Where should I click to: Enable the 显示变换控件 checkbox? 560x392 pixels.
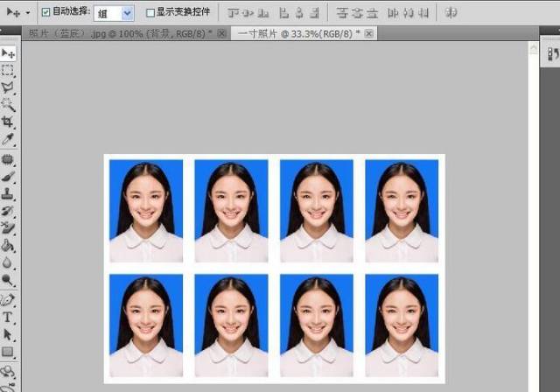[x=150, y=13]
